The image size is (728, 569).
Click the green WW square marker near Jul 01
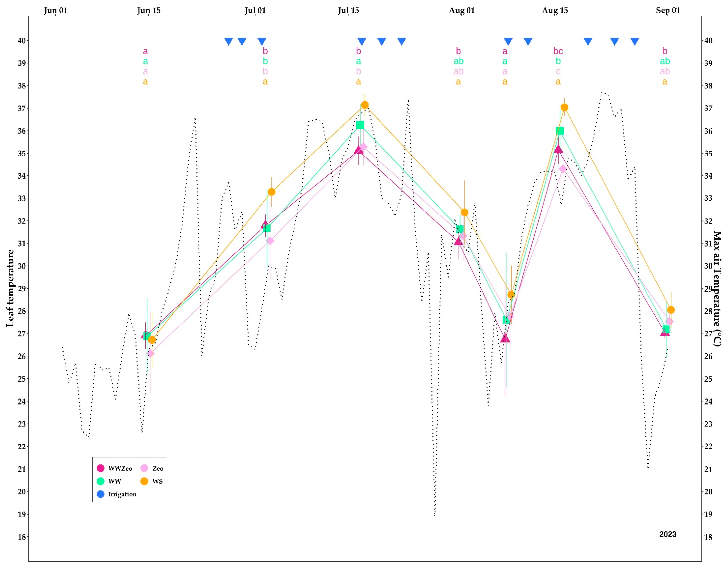[x=267, y=228]
